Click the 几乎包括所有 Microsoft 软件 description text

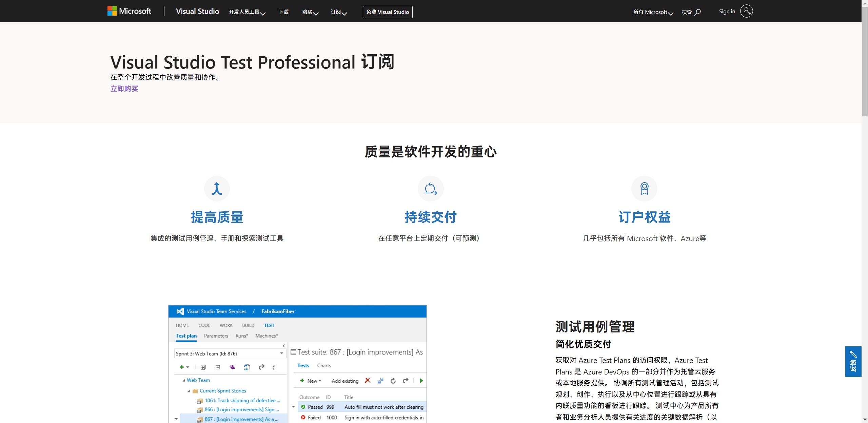[644, 238]
